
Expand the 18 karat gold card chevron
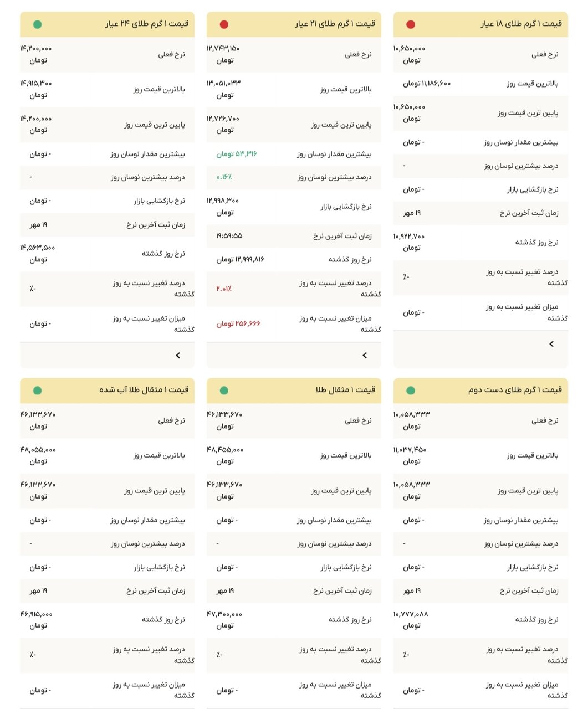click(x=551, y=344)
